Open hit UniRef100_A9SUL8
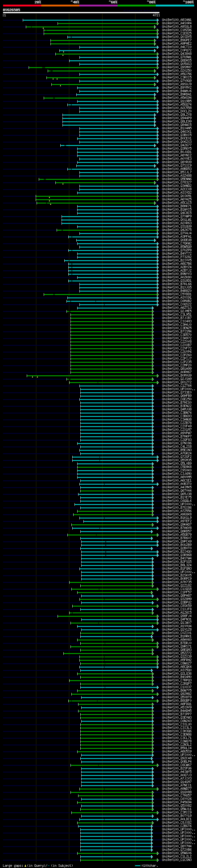 [x=176, y=27]
